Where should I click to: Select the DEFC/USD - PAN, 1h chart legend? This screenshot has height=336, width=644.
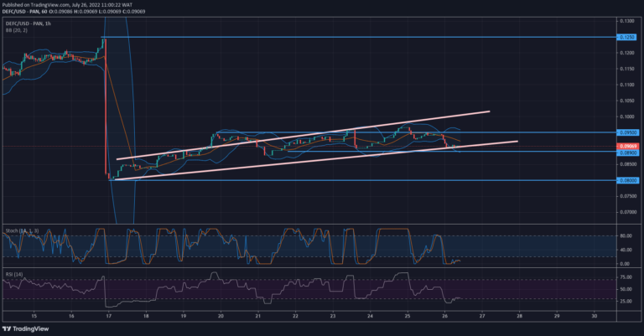(x=29, y=23)
